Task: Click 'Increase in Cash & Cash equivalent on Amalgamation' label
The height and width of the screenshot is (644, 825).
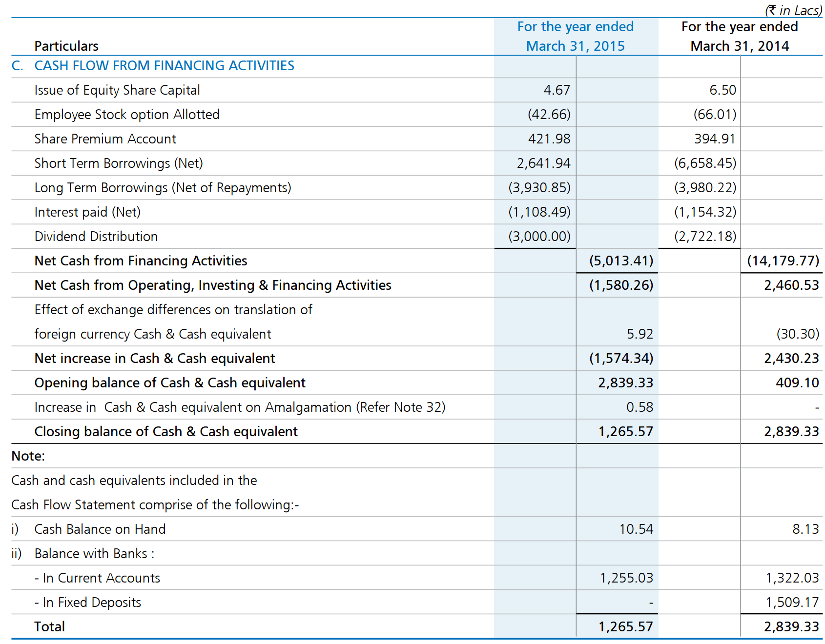Action: tap(193, 407)
